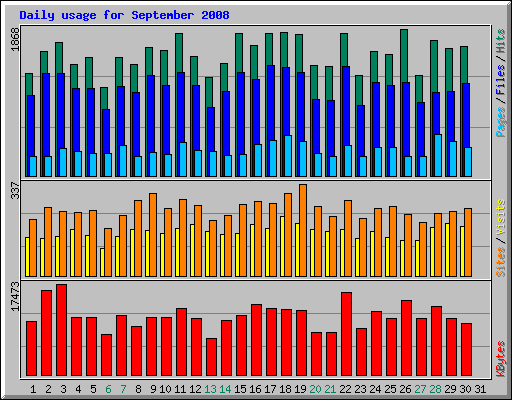Click the green "Hits" legend label

click(501, 41)
